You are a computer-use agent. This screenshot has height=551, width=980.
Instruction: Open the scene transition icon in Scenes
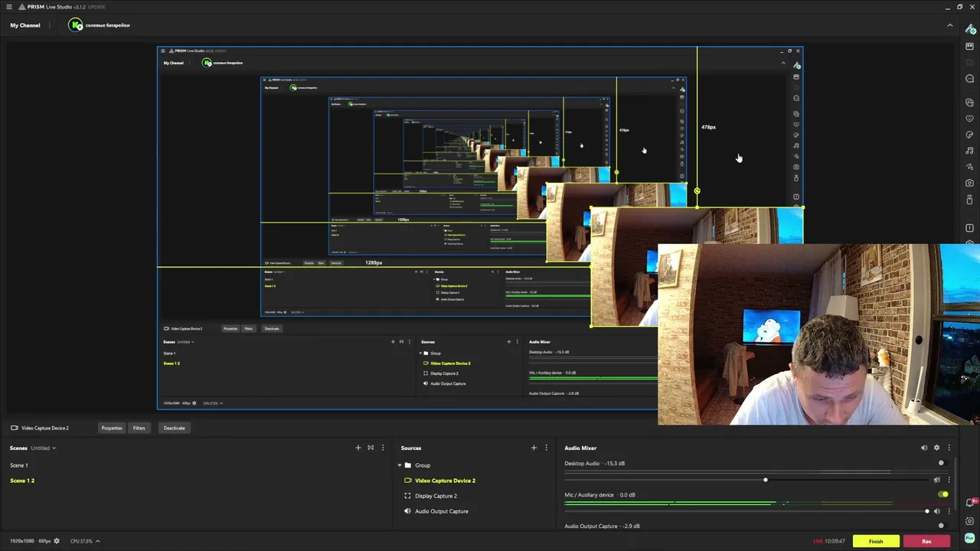(371, 448)
